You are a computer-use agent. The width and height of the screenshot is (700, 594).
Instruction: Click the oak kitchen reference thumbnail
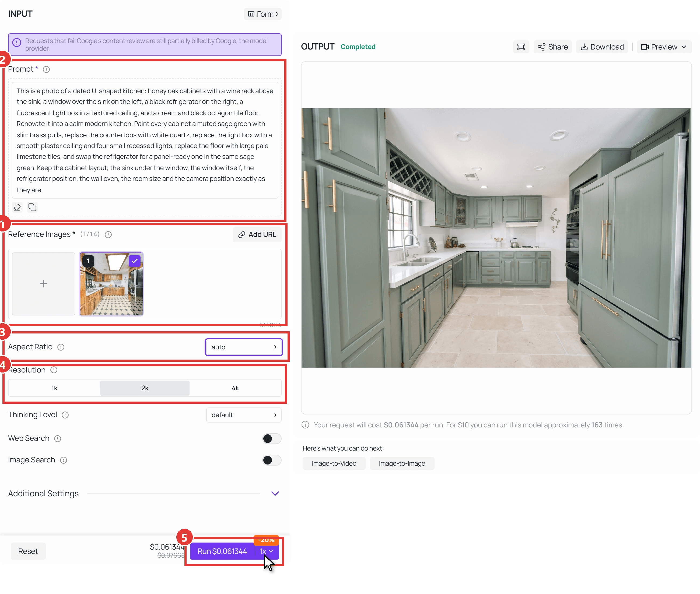point(111,284)
